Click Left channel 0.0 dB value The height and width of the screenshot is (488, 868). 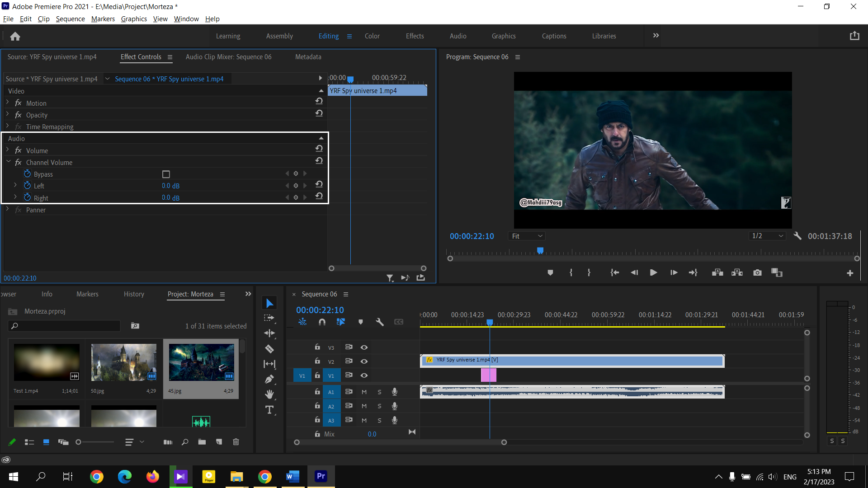170,186
